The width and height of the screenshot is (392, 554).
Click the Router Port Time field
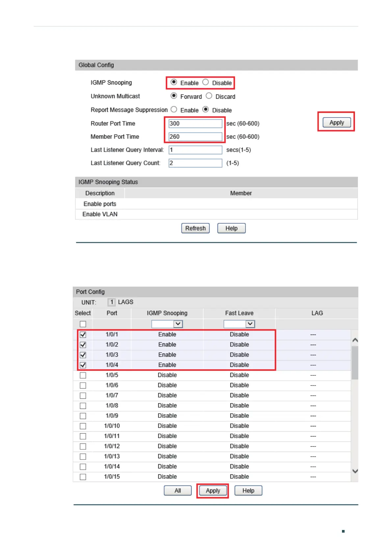tap(196, 123)
